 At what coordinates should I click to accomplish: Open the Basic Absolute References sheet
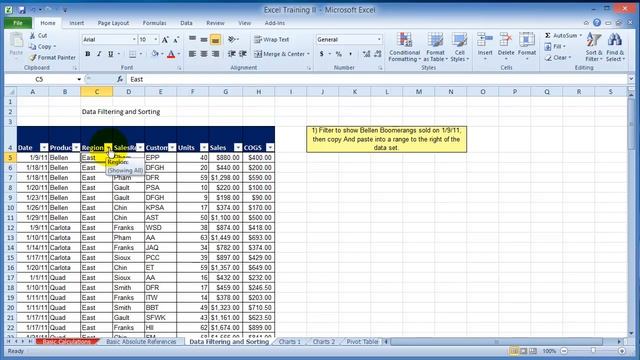(141, 342)
